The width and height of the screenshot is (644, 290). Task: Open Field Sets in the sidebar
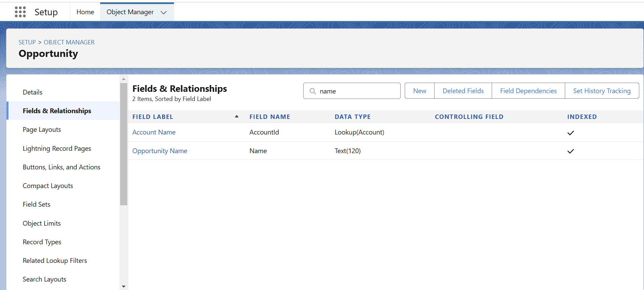[37, 204]
